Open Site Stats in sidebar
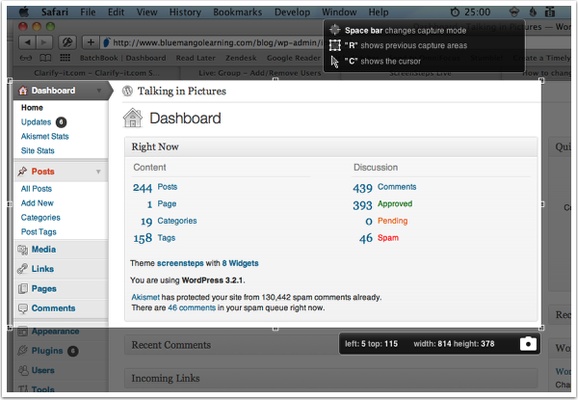The height and width of the screenshot is (400, 578). [38, 151]
